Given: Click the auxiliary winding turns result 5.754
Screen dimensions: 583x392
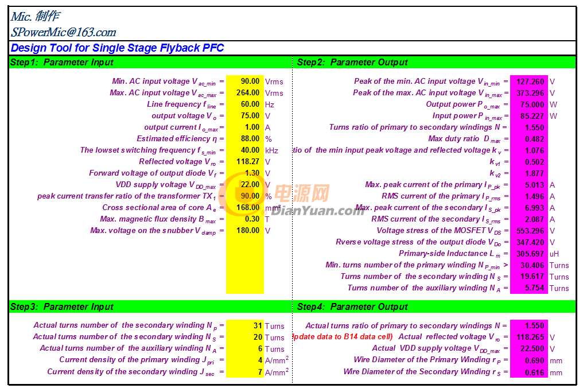Looking at the screenshot, I should (x=528, y=288).
